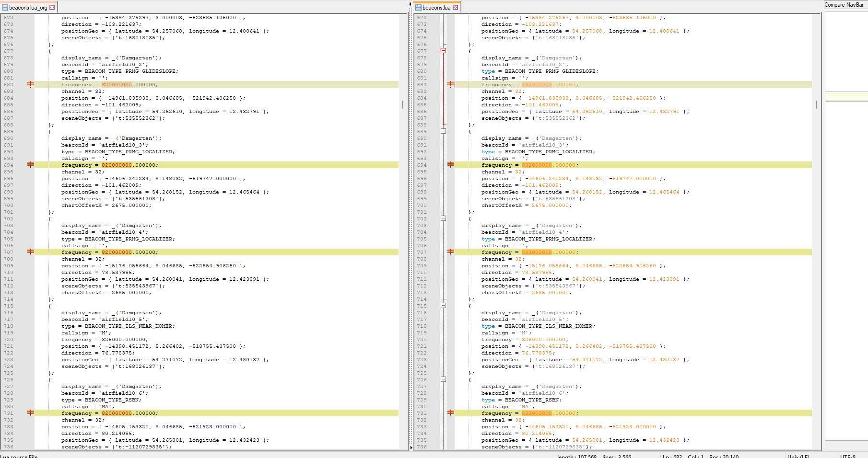
Task: Click 'airfield10_5' beaconId in left pane
Action: click(122, 319)
